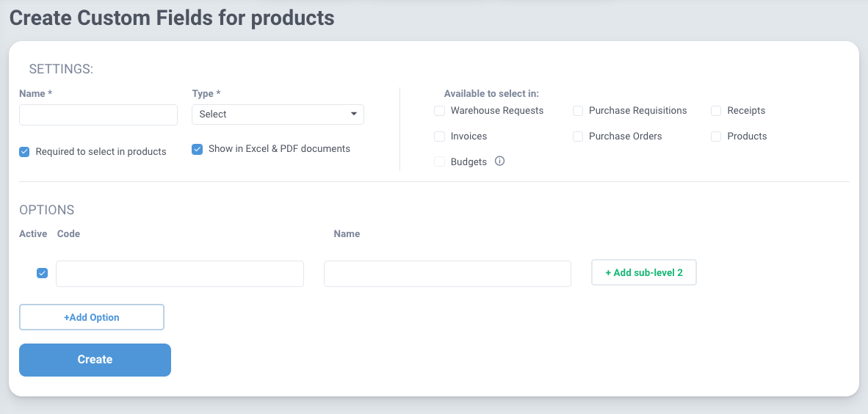The image size is (868, 414).
Task: Click the +Add Option button
Action: coord(92,318)
